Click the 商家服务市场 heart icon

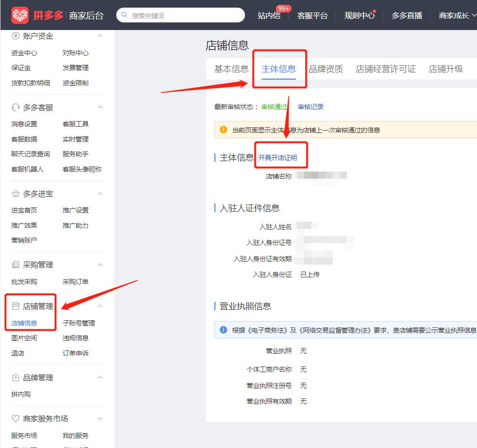(14, 418)
